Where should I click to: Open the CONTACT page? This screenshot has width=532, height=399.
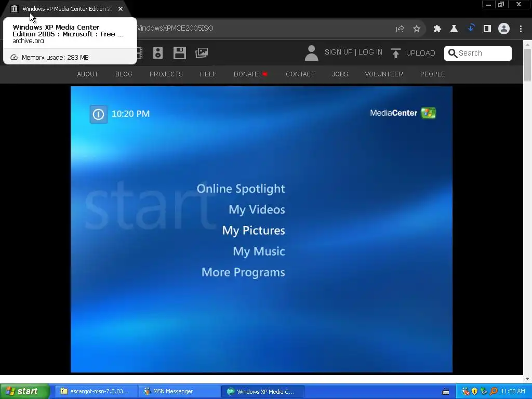[300, 74]
